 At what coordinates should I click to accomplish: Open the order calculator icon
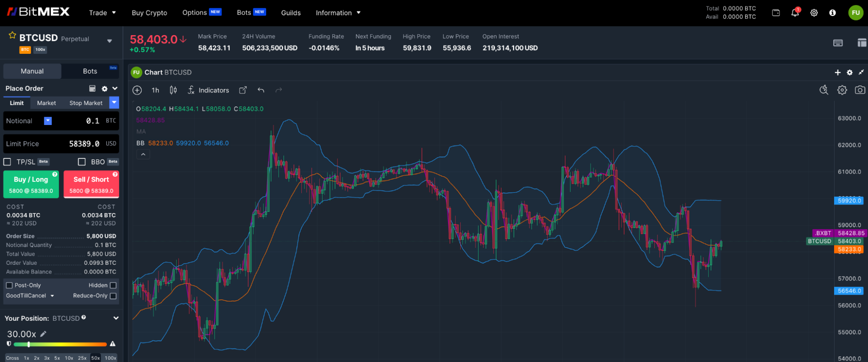(92, 89)
